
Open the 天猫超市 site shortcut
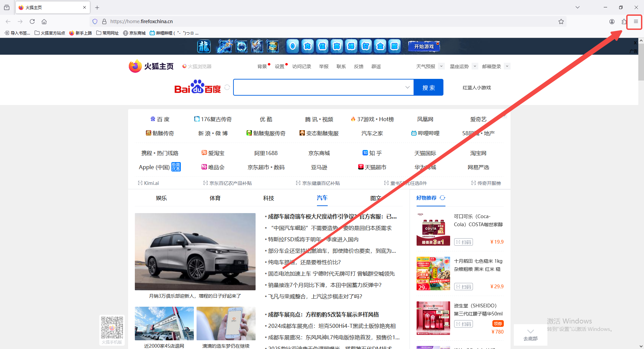372,167
